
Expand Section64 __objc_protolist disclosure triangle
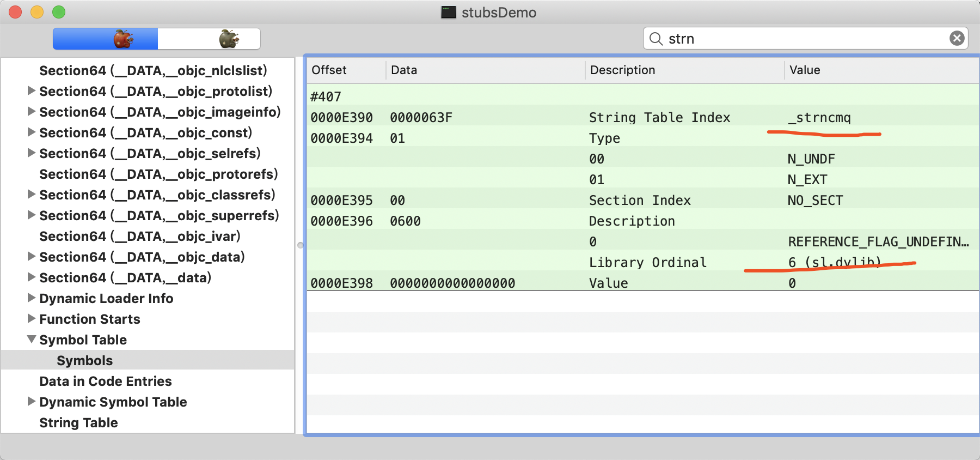[32, 91]
